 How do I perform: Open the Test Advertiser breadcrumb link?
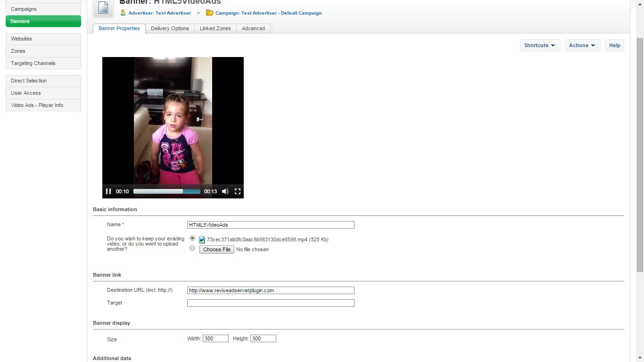160,13
